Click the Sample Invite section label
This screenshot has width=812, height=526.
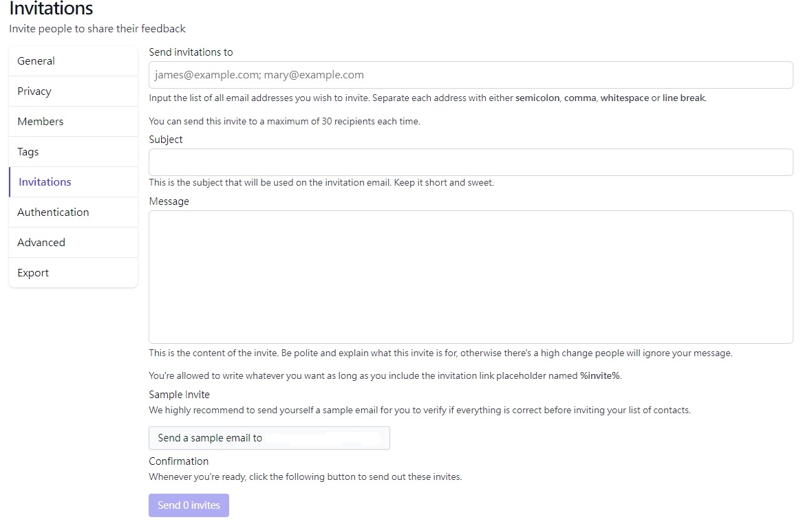click(179, 394)
